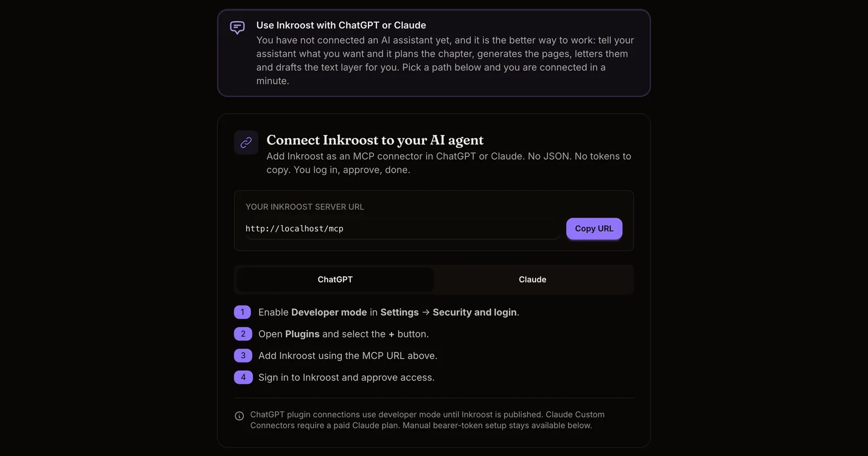Switch to the ChatGPT tab

coord(335,280)
